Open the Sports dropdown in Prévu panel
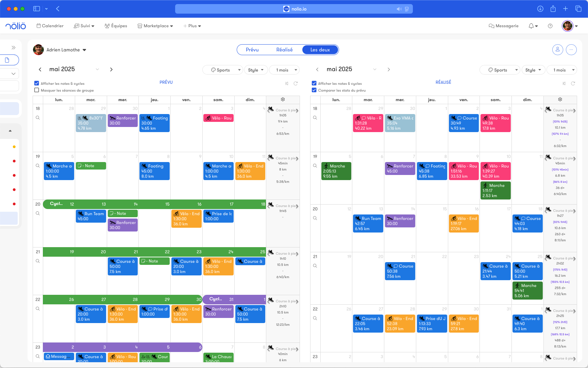This screenshot has width=588, height=368. click(x=222, y=70)
